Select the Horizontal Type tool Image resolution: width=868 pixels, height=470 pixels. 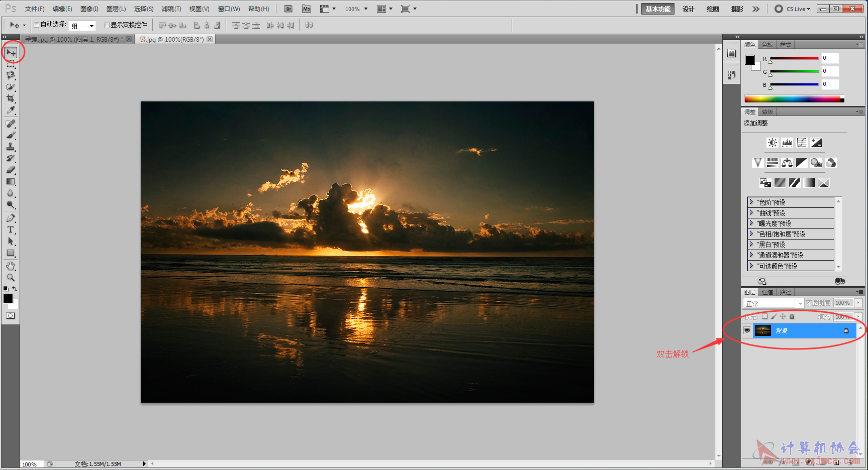(x=11, y=229)
